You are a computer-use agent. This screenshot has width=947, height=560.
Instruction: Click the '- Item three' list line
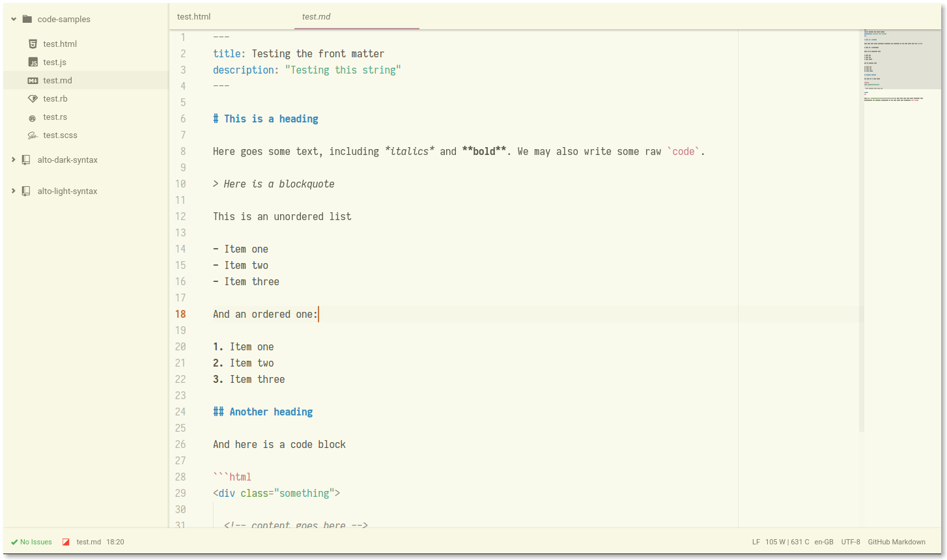click(x=246, y=281)
